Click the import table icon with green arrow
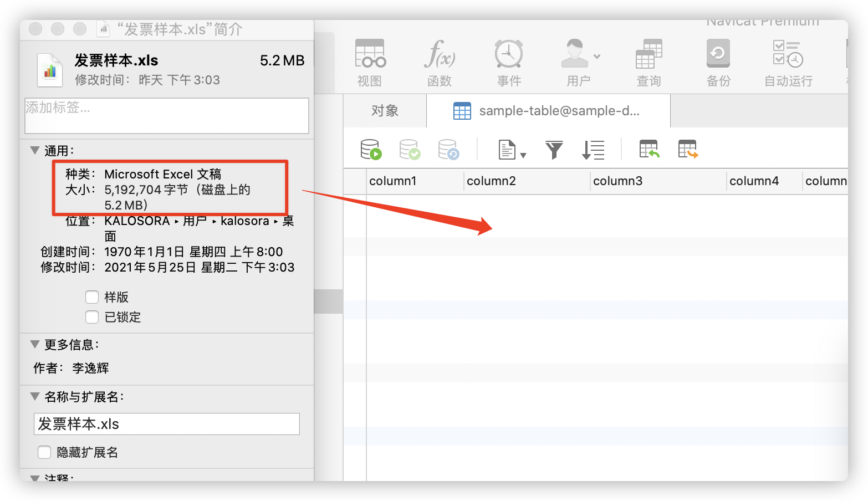868x501 pixels. [x=649, y=150]
